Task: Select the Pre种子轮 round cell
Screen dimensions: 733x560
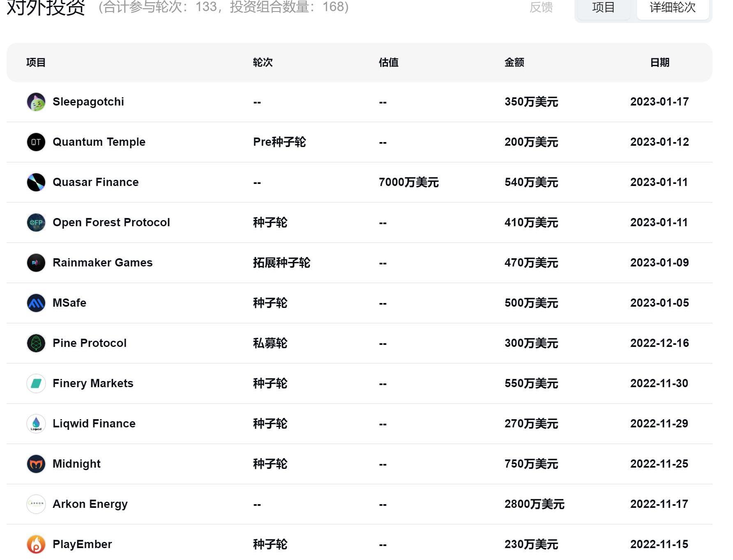Action: 279,142
